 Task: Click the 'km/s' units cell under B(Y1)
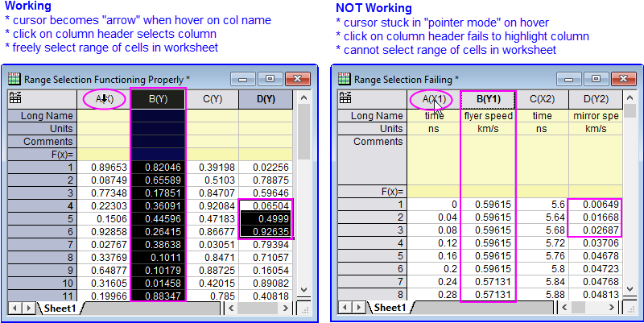(x=488, y=129)
